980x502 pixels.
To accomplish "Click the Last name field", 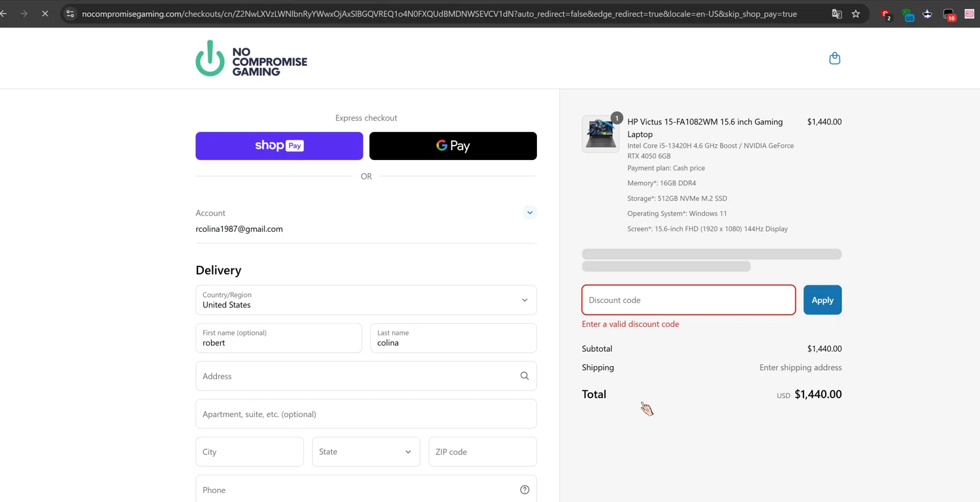I will pyautogui.click(x=453, y=338).
